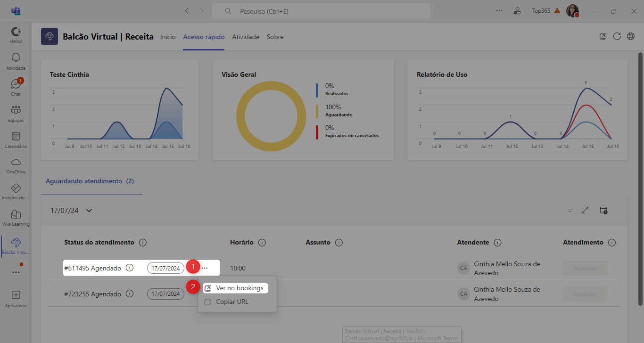Show more apps ellipsis in sidebar
This screenshot has width=644, height=343.
pyautogui.click(x=16, y=272)
